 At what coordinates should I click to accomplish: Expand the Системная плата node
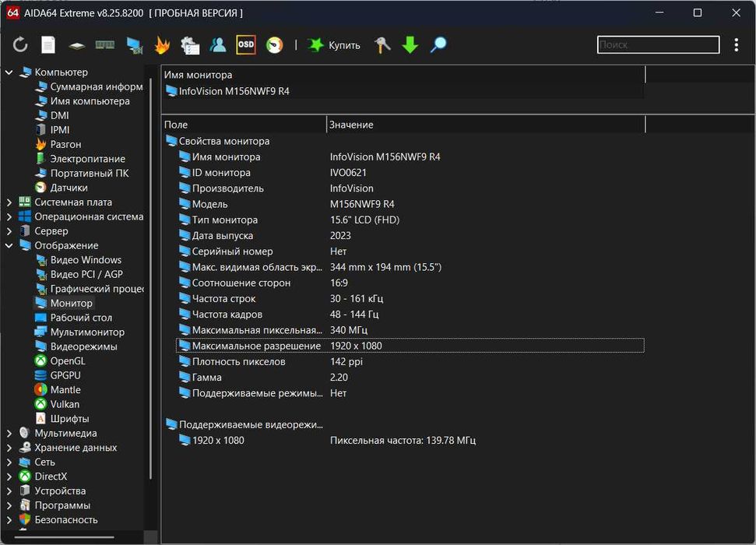(x=9, y=202)
